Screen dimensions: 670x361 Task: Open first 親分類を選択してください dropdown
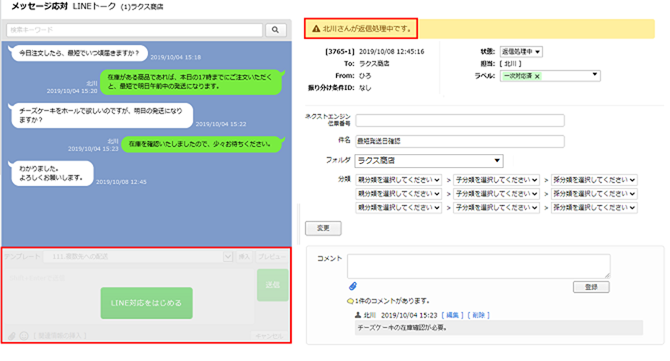(399, 180)
